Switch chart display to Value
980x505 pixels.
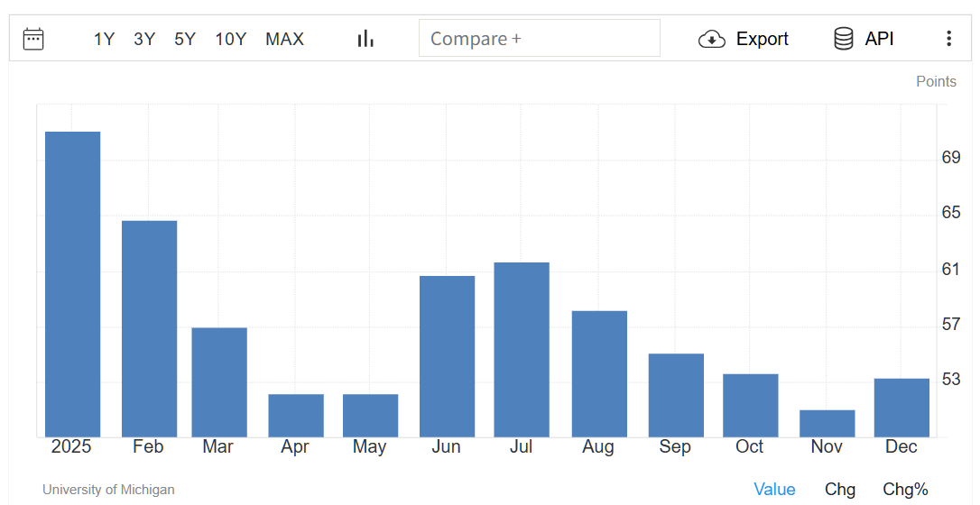[x=774, y=490]
